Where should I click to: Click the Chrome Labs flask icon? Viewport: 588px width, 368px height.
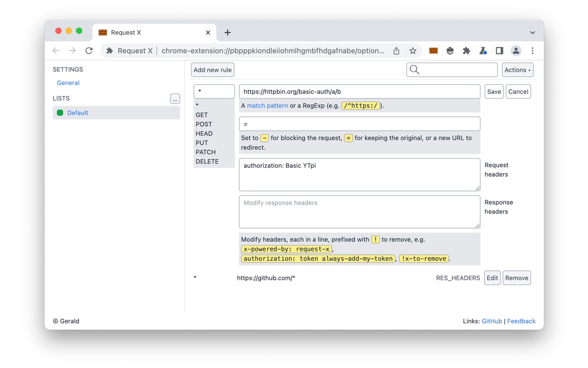[x=483, y=51]
